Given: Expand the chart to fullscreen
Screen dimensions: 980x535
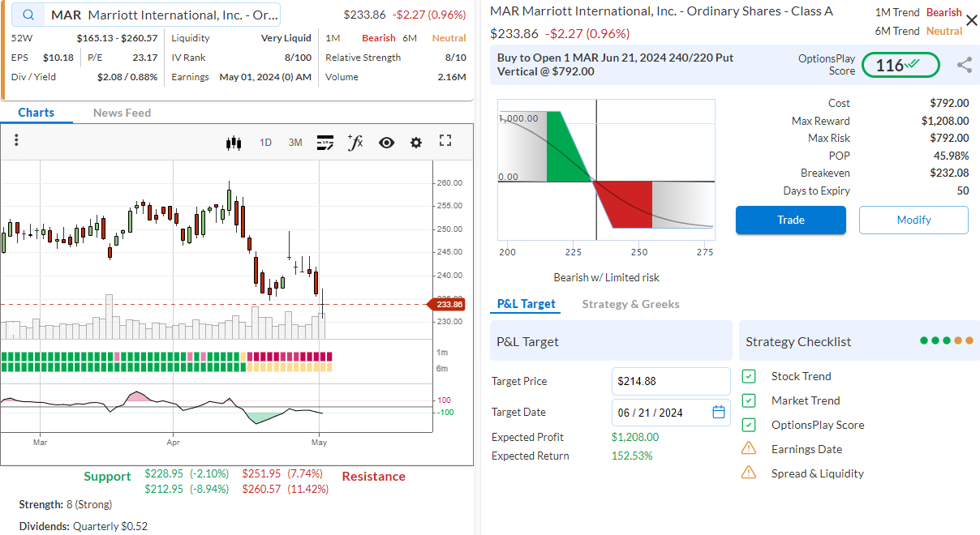Looking at the screenshot, I should pyautogui.click(x=445, y=141).
